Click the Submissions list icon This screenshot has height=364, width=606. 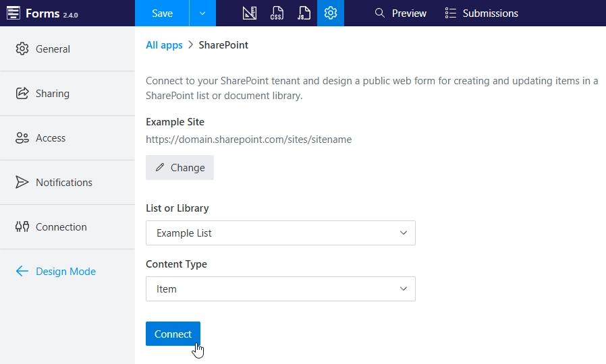pos(450,13)
